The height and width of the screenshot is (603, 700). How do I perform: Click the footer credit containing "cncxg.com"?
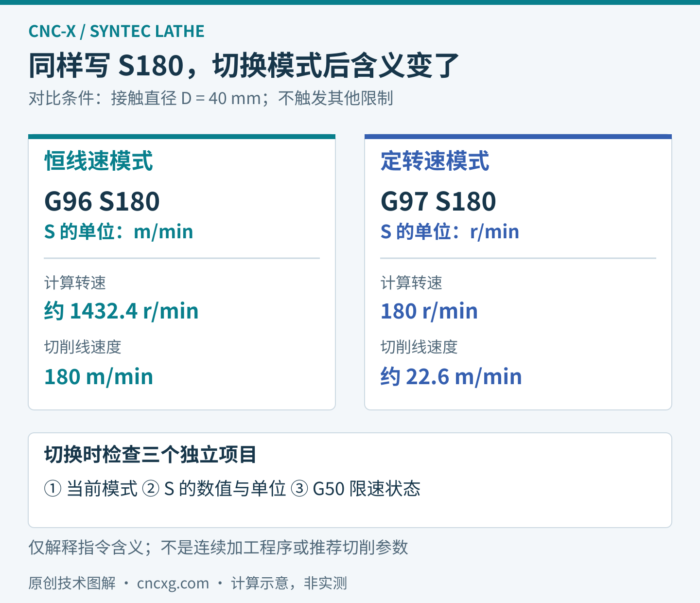pyautogui.click(x=188, y=583)
